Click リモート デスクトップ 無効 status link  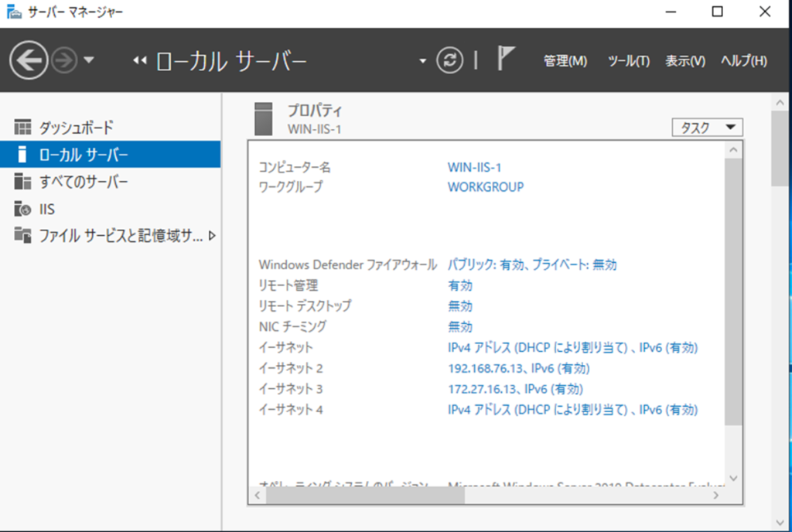460,306
